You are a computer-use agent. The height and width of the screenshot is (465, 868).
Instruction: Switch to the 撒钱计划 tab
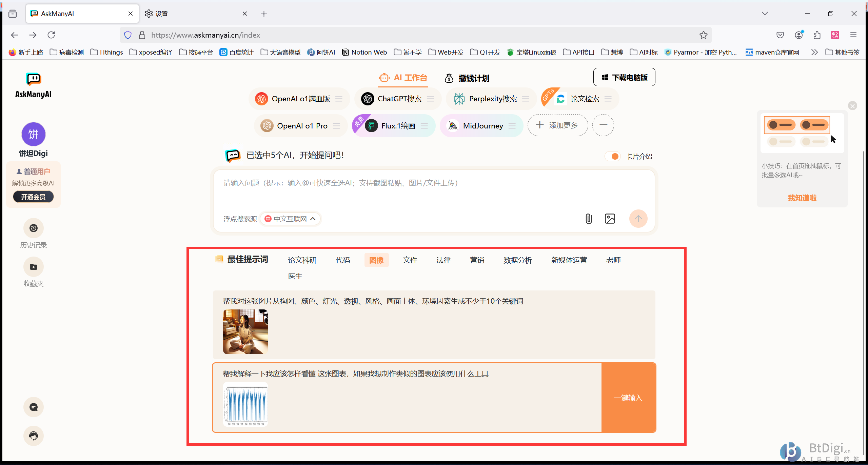(x=467, y=78)
